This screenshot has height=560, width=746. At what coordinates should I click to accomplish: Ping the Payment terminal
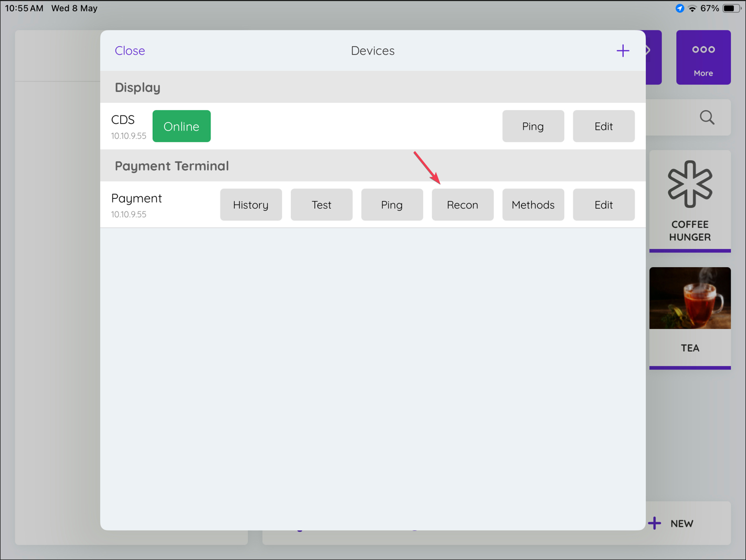[392, 205]
